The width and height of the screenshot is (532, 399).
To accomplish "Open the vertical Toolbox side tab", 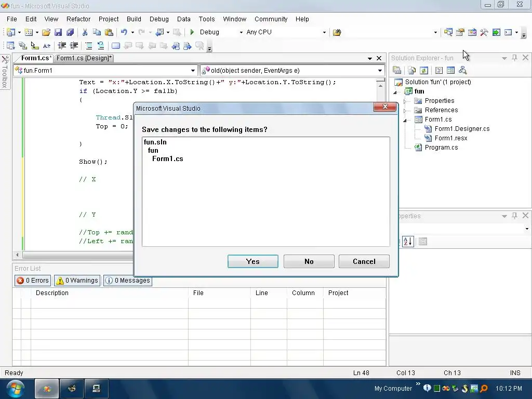I will pos(5,72).
